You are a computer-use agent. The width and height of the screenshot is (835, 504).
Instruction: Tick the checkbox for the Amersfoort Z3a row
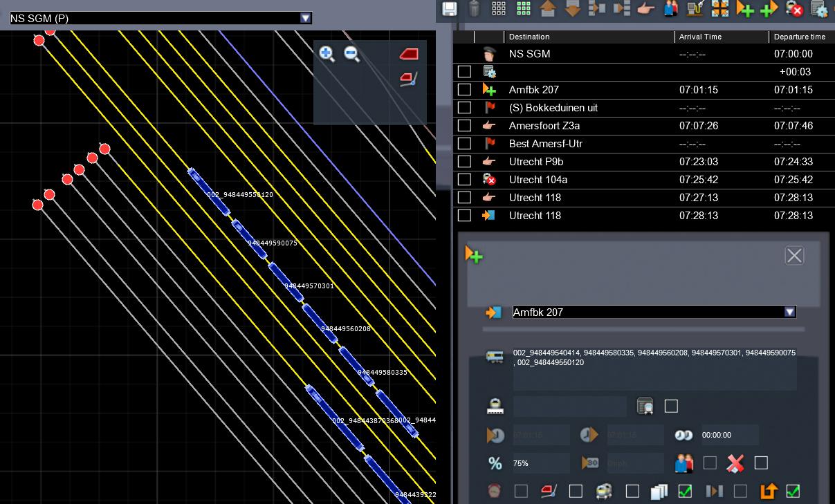pos(464,125)
